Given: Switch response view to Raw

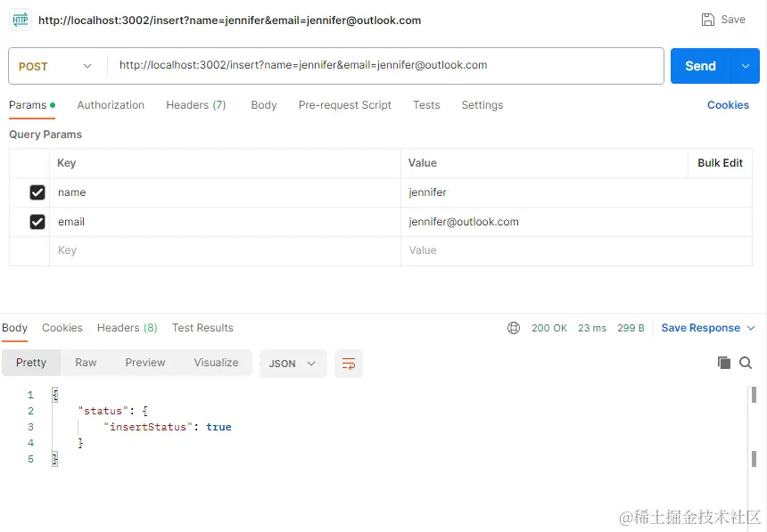Looking at the screenshot, I should pos(86,363).
